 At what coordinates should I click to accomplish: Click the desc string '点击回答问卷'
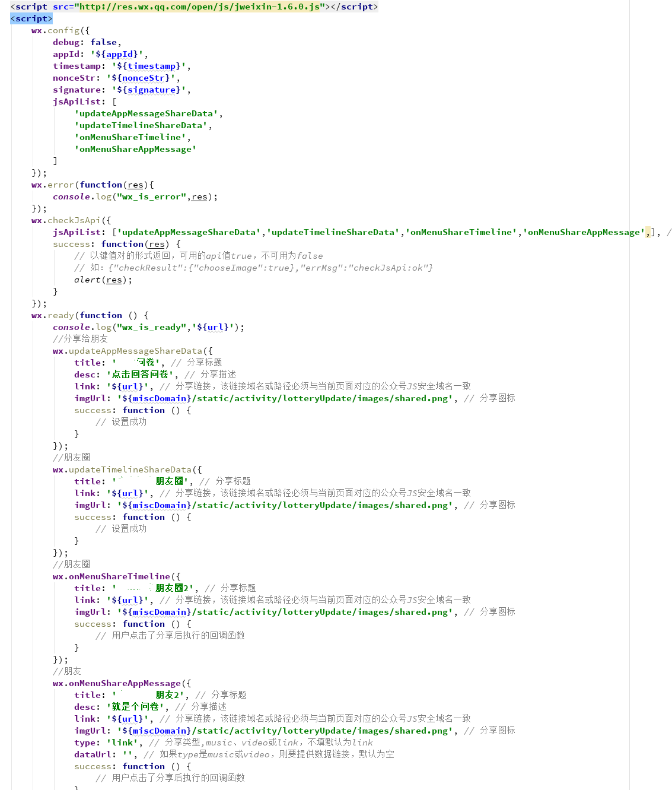141,375
